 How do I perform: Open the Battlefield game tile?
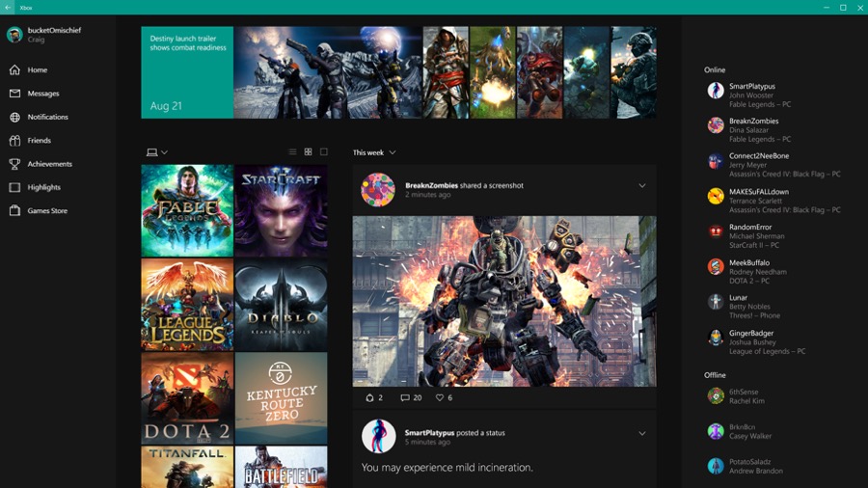coord(281,467)
